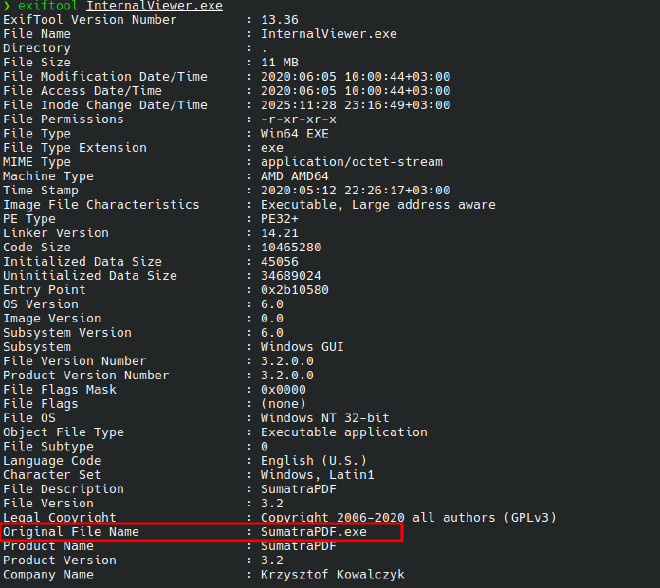
Task: Select the Krzysztof Kowalczyk company name
Action: click(x=332, y=574)
